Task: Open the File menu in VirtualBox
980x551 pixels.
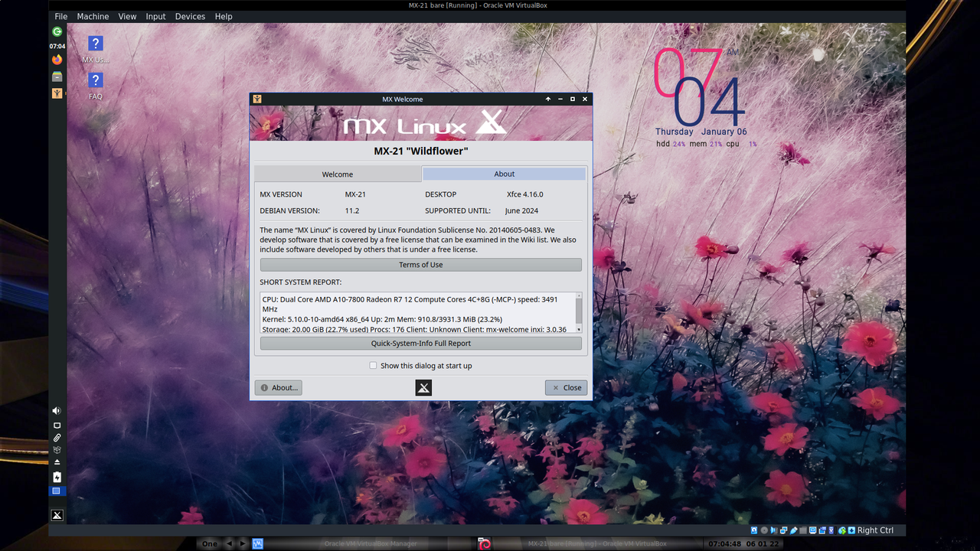Action: 61,16
